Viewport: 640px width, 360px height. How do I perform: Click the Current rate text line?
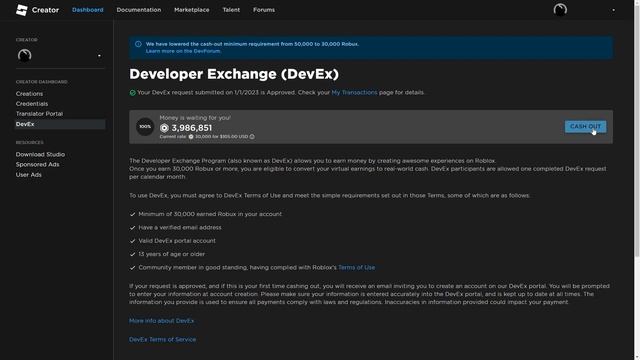(204, 137)
